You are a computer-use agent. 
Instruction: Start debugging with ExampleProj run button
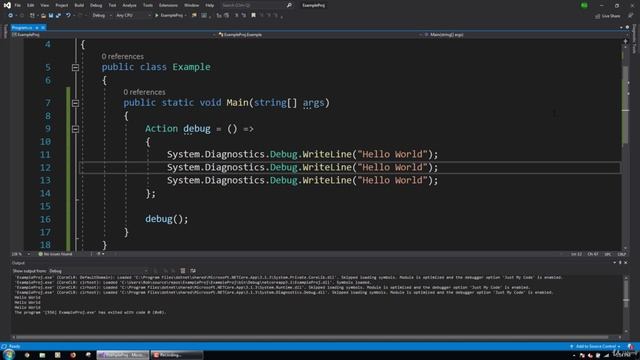(x=170, y=16)
